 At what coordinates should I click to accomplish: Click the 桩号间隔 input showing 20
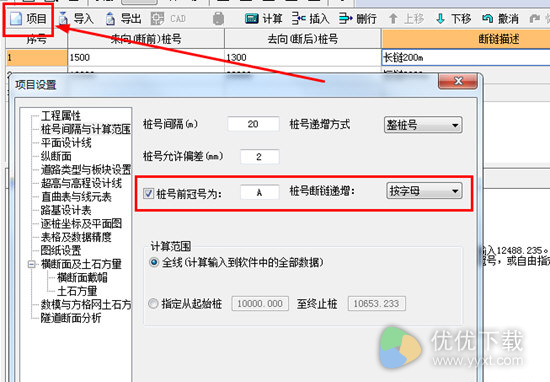[x=253, y=124]
